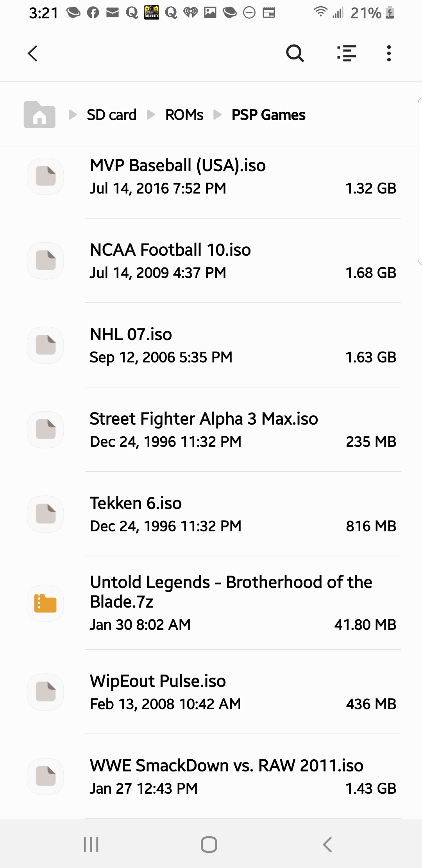Switch list view layout icon
The image size is (422, 868).
[x=347, y=54]
